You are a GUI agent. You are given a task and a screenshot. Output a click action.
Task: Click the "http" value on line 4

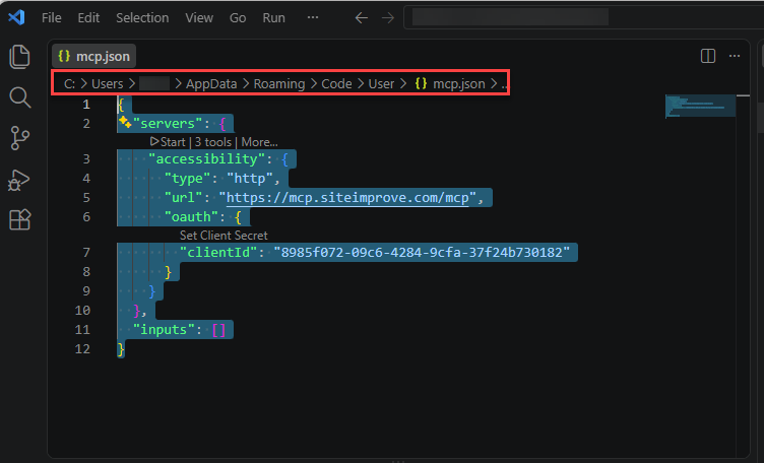click(x=249, y=178)
